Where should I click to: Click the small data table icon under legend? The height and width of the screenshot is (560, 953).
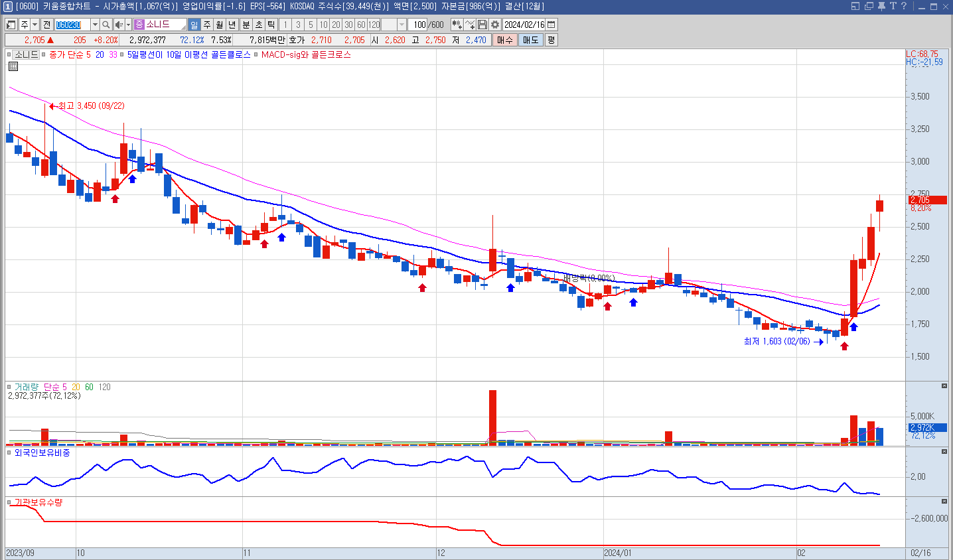13,66
